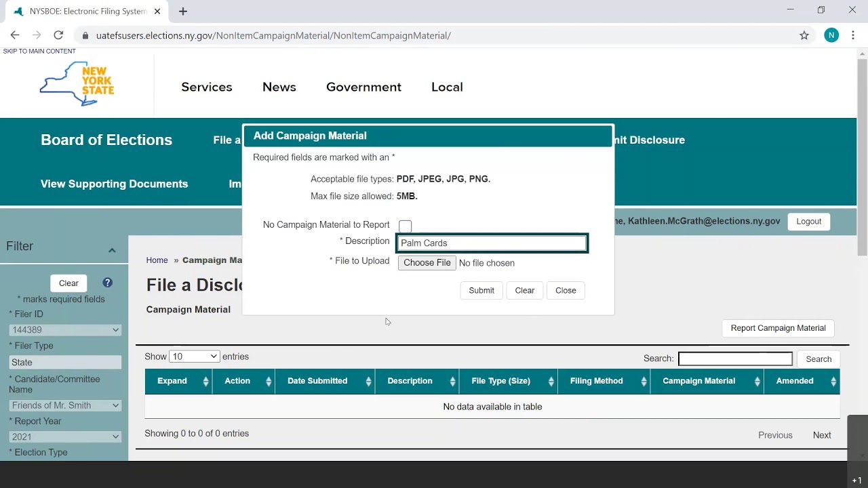This screenshot has width=868, height=488.
Task: Clear the Add Campaign Material form
Action: click(525, 290)
